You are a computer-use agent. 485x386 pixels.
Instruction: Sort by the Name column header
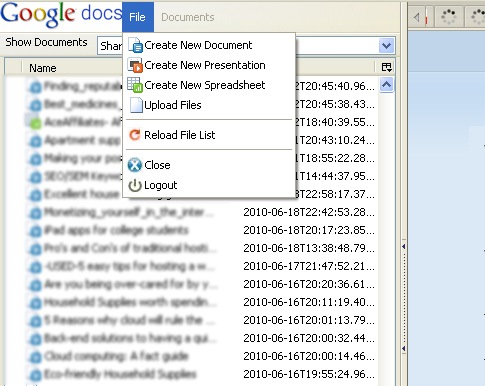point(43,68)
